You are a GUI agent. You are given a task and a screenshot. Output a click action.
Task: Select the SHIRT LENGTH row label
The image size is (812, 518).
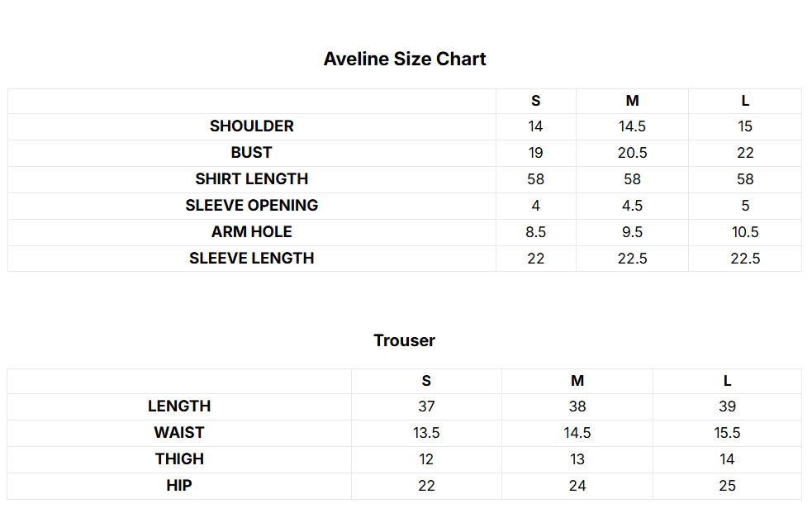pos(252,178)
